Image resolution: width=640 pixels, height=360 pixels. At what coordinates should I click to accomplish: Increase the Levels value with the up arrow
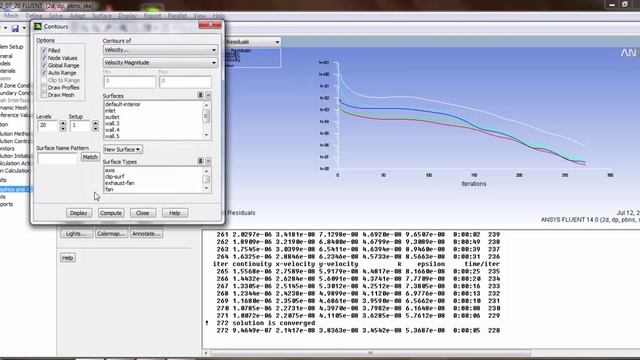coord(63,123)
